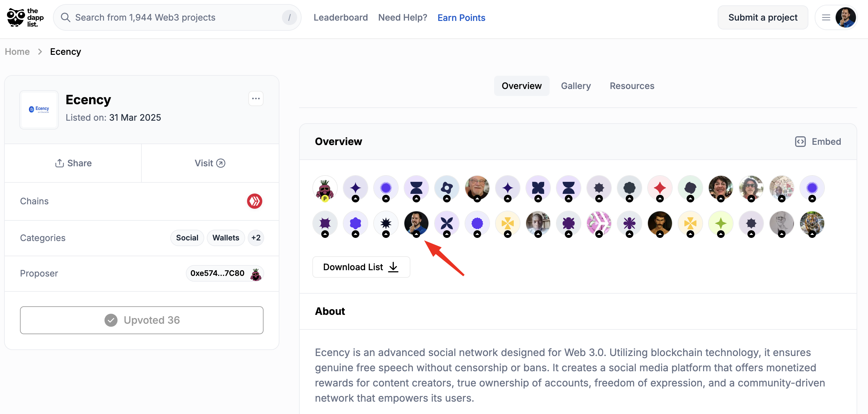Open the hamburger menu near profile avatar
The width and height of the screenshot is (868, 414).
[826, 17]
